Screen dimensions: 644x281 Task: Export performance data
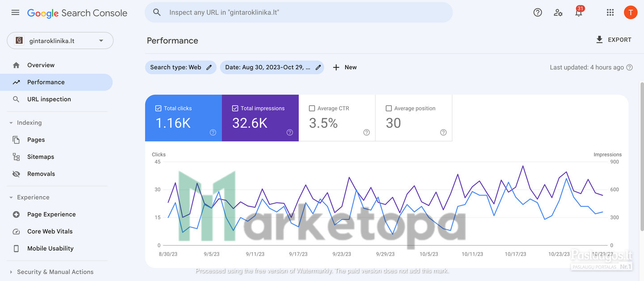pyautogui.click(x=614, y=40)
